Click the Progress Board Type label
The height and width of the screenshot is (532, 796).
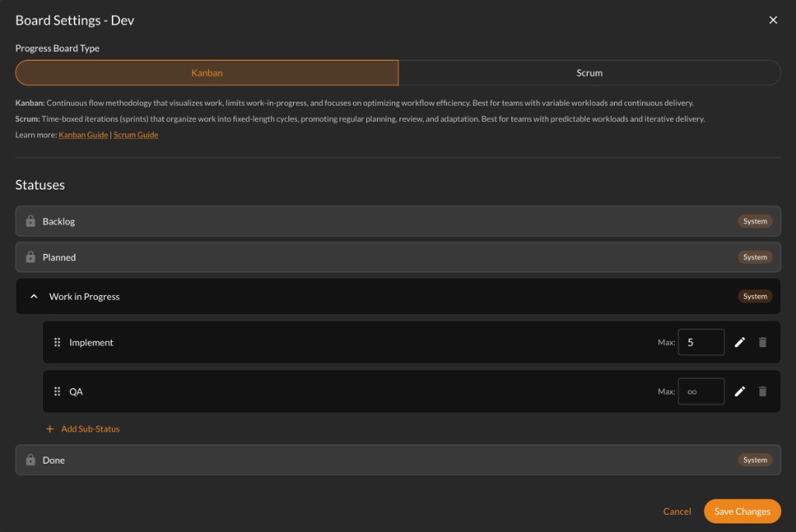pos(58,48)
